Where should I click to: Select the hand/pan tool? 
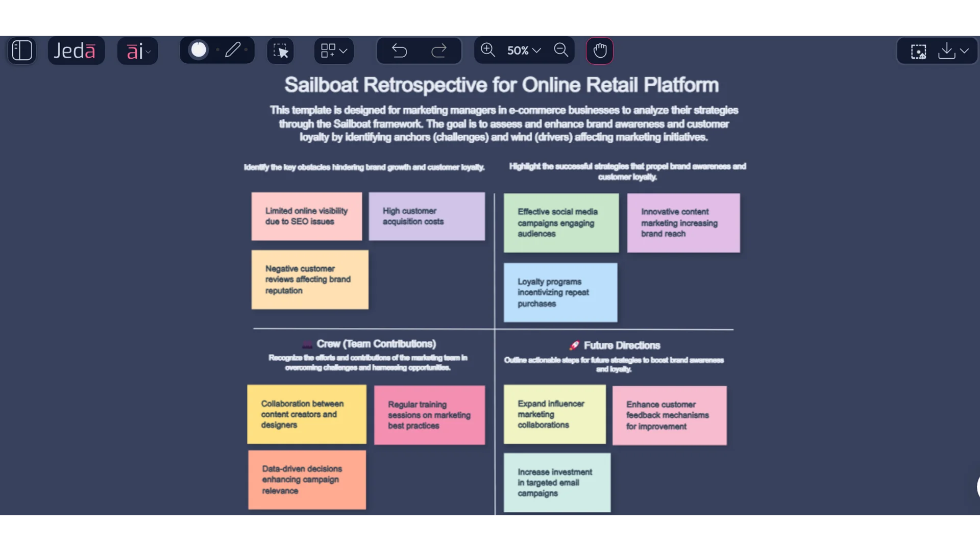click(599, 50)
